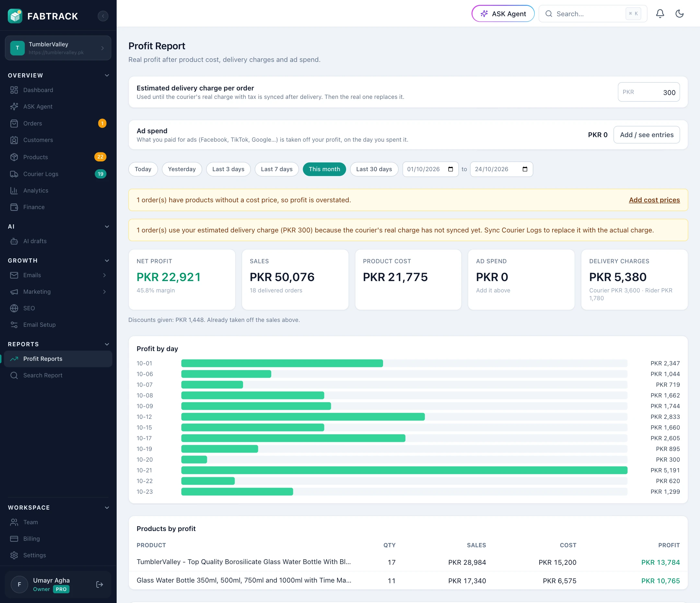Screen dimensions: 700x603
Task: Open AI drafts robot icon
Action: pyautogui.click(x=14, y=241)
